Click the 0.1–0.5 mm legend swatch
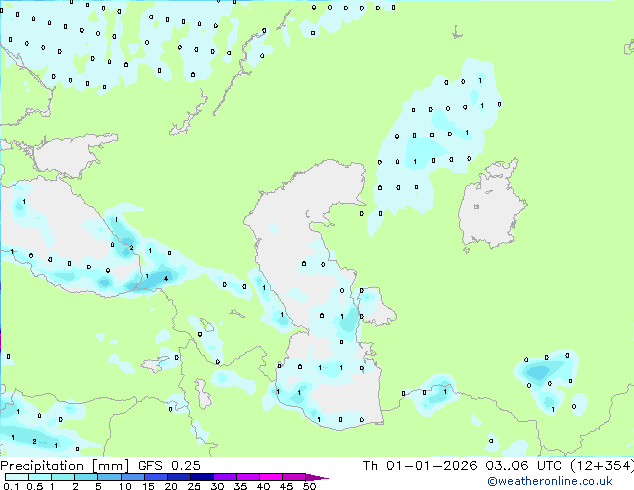This screenshot has width=634, height=490. click(x=17, y=477)
